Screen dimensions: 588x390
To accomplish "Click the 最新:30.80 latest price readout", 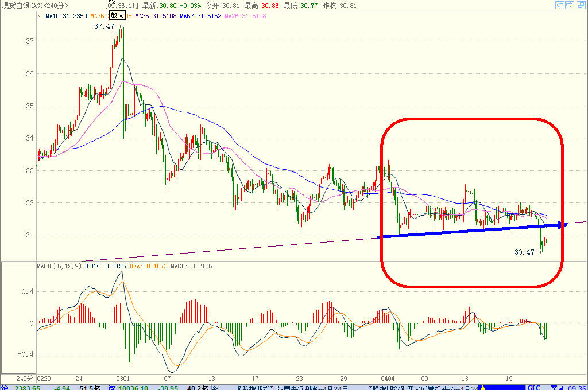I will tap(160, 6).
